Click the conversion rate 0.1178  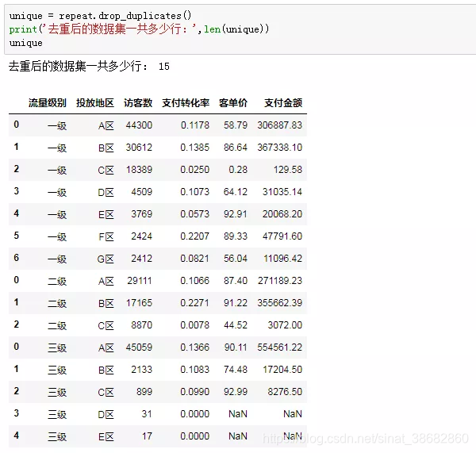[x=195, y=125]
